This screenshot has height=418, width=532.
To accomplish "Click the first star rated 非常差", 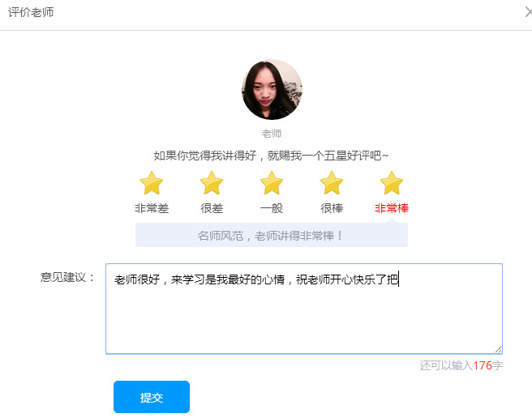I will (152, 183).
